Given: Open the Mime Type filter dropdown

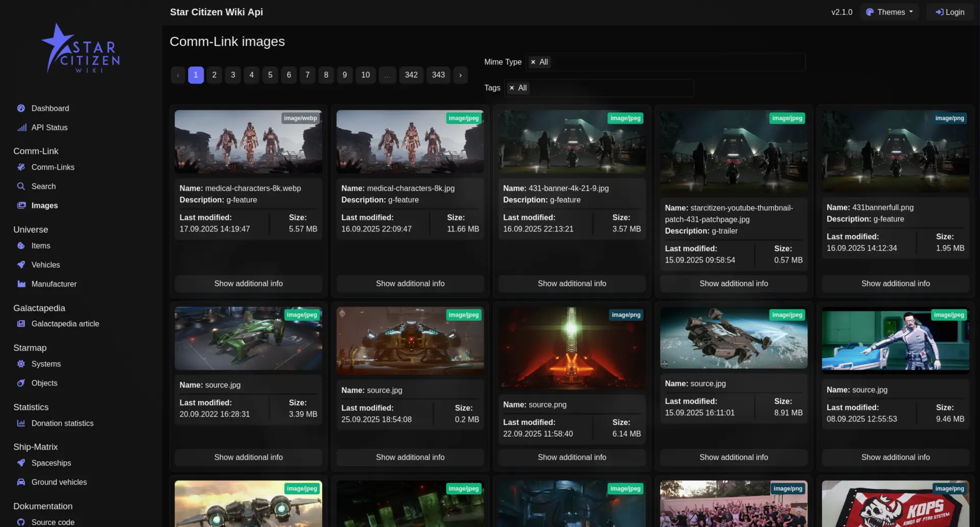Looking at the screenshot, I should pos(665,62).
